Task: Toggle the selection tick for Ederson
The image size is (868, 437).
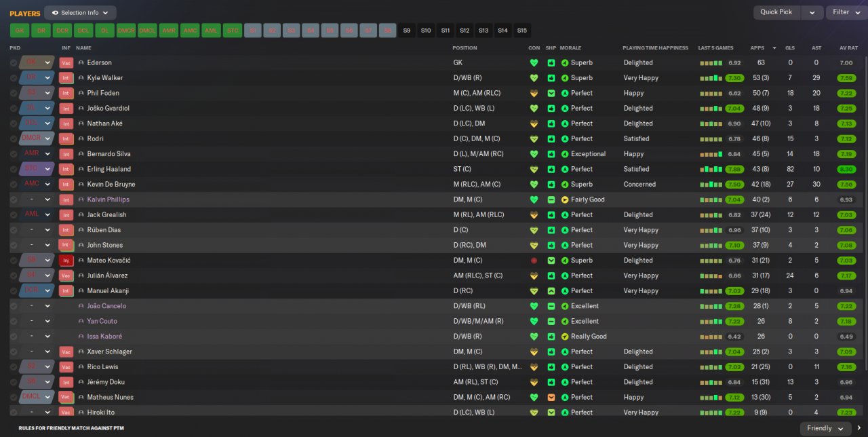Action: coord(14,63)
